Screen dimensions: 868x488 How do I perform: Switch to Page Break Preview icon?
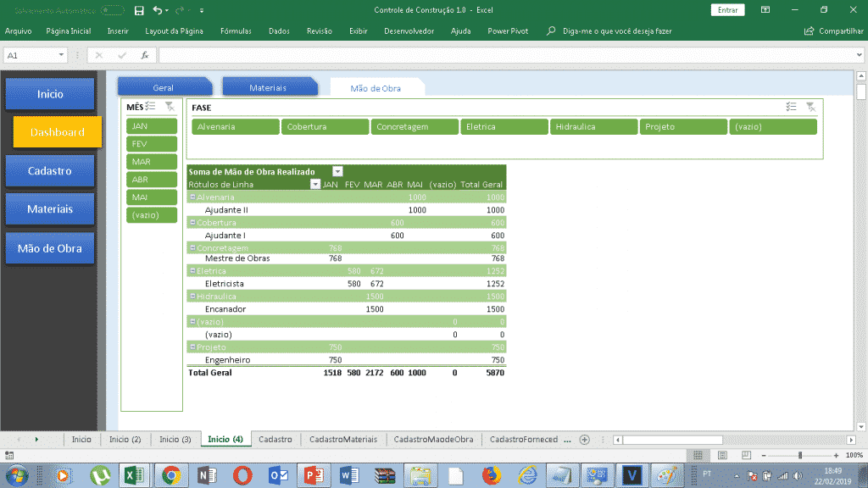point(746,455)
